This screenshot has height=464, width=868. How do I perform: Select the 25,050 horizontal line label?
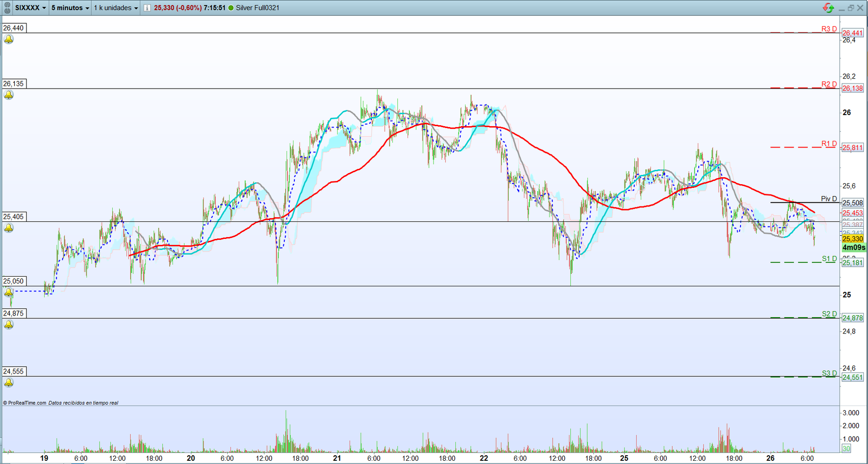[x=14, y=281]
